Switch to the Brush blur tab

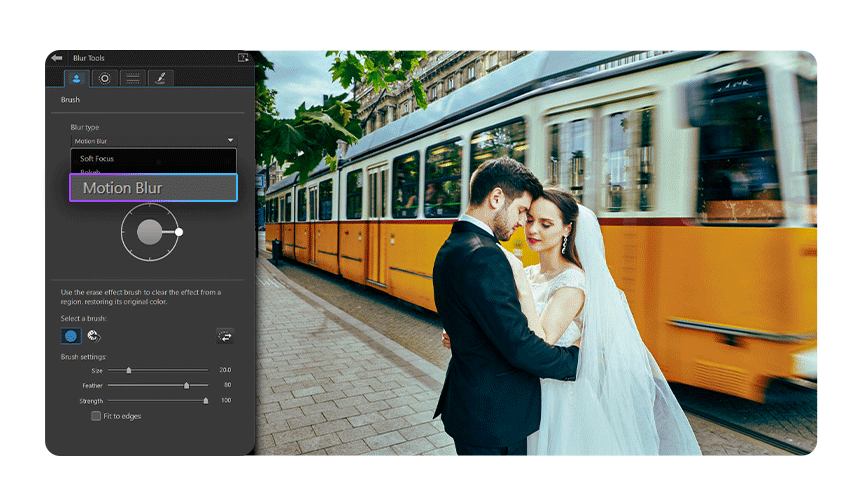pyautogui.click(x=76, y=79)
